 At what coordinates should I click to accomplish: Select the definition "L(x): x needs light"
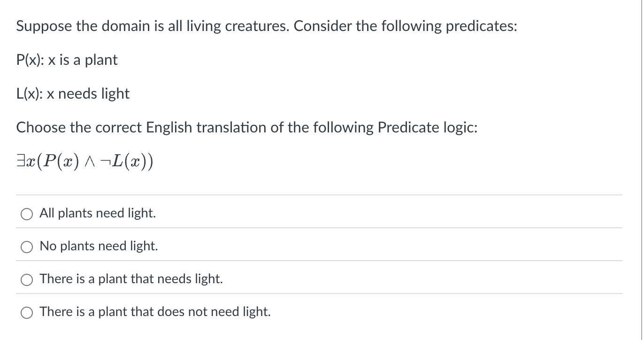point(73,93)
